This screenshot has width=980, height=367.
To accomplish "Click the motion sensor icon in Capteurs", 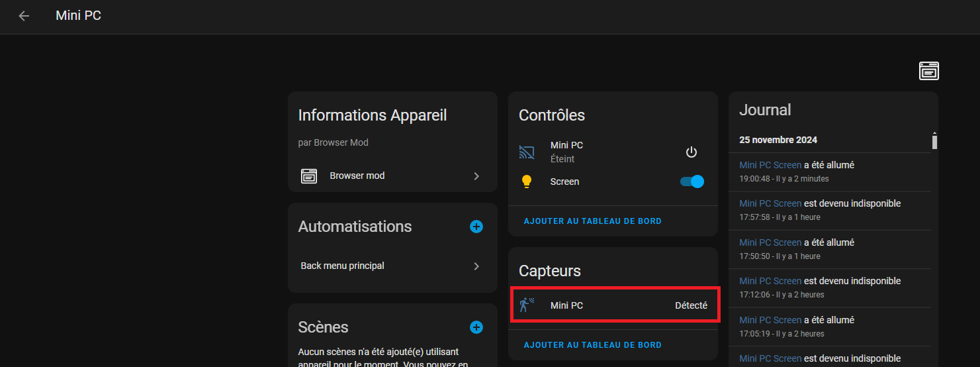I will click(527, 305).
